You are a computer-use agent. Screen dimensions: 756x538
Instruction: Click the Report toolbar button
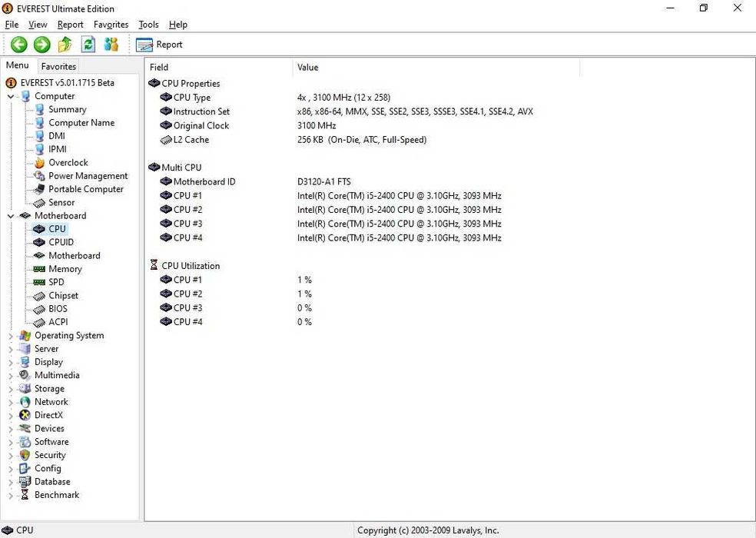tap(159, 45)
